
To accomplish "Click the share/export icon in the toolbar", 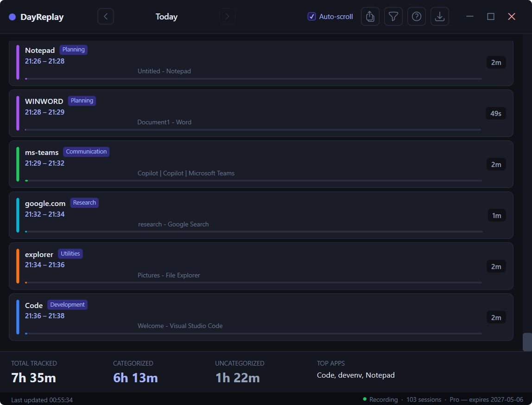I will pos(370,16).
